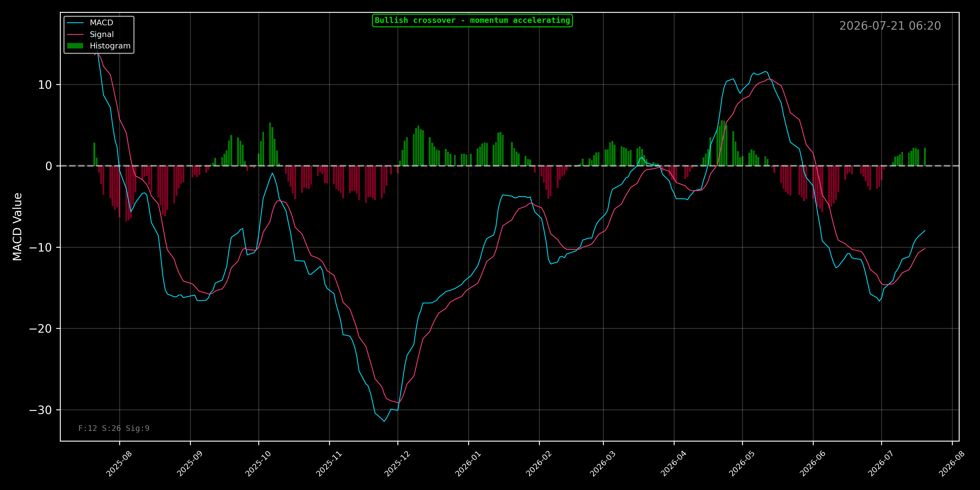Click the 2026-07 date tick label
Viewport: 980px width, 490px height.
tap(881, 463)
